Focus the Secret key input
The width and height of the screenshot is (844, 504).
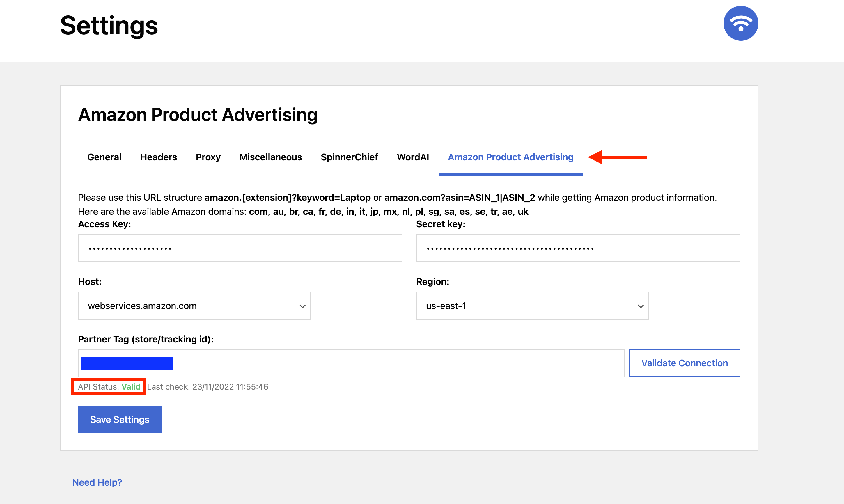coord(578,248)
